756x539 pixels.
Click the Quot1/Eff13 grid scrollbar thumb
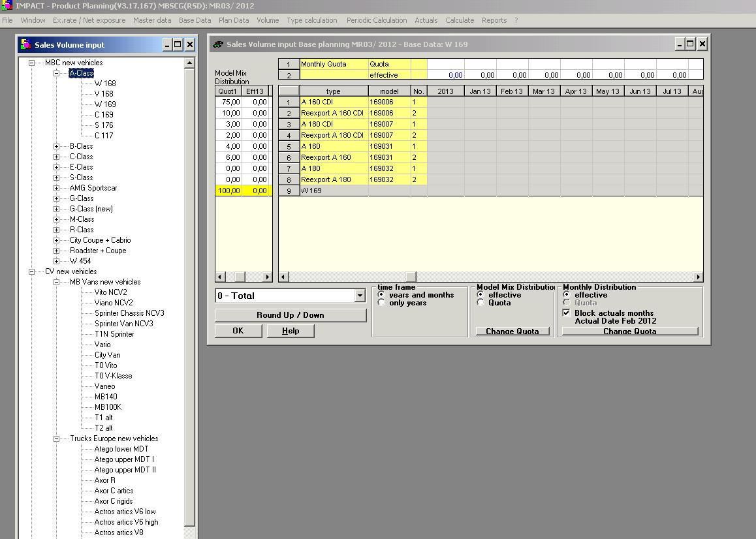pyautogui.click(x=240, y=277)
